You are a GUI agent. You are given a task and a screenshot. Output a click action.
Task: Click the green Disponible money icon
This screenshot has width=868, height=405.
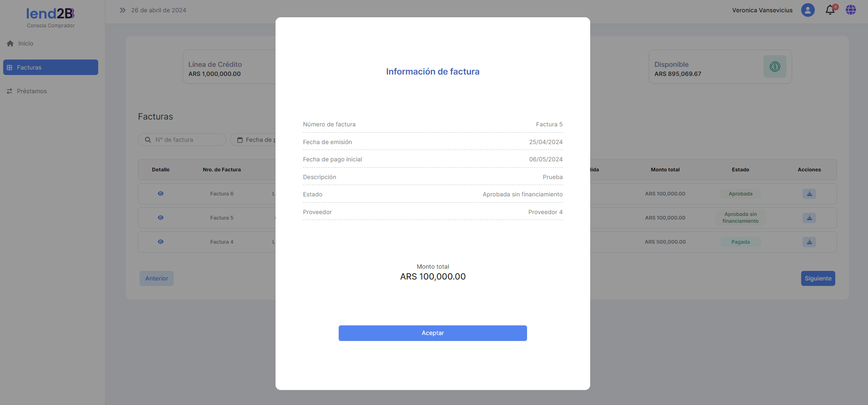(774, 67)
